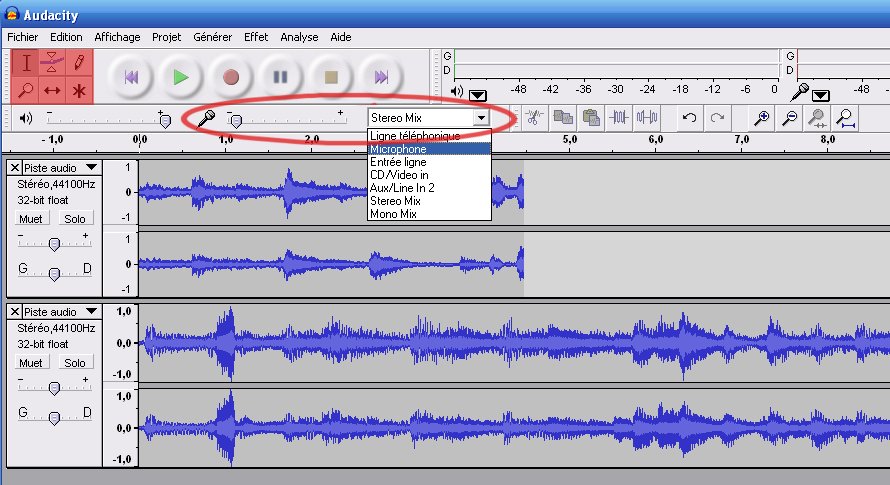Click the 5,0 mark on the timeline ruler
890x485 pixels.
coord(569,139)
